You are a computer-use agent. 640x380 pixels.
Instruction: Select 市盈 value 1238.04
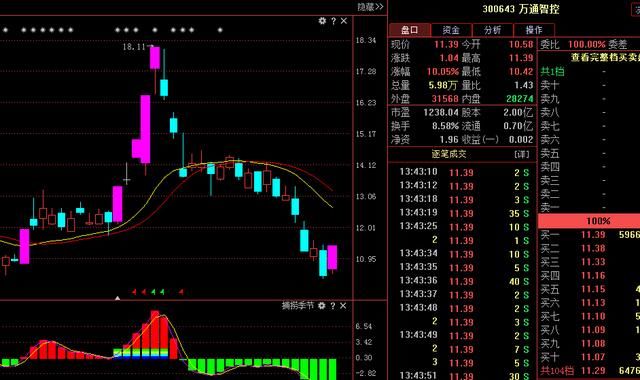click(x=441, y=112)
